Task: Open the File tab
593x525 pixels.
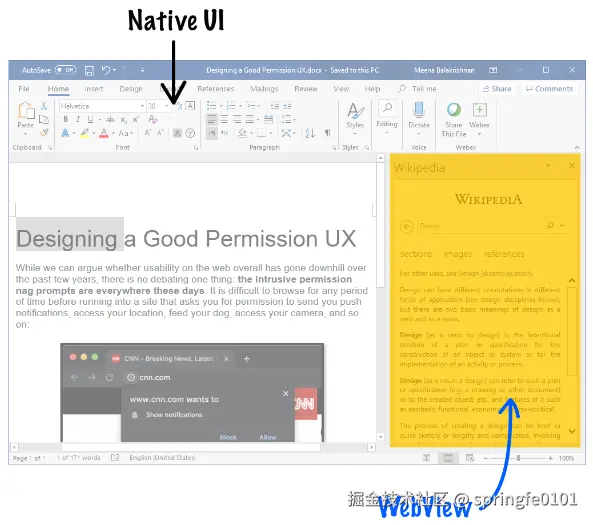Action: point(24,89)
